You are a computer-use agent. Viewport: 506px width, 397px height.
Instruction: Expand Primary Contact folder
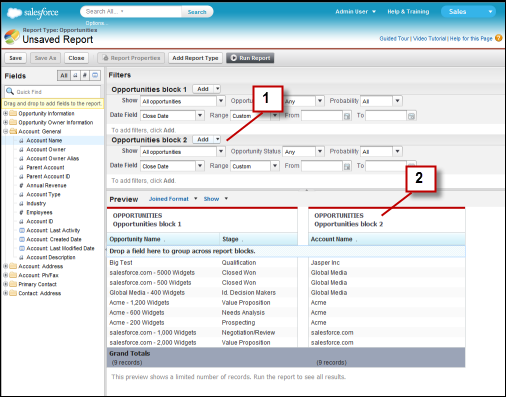click(x=5, y=284)
